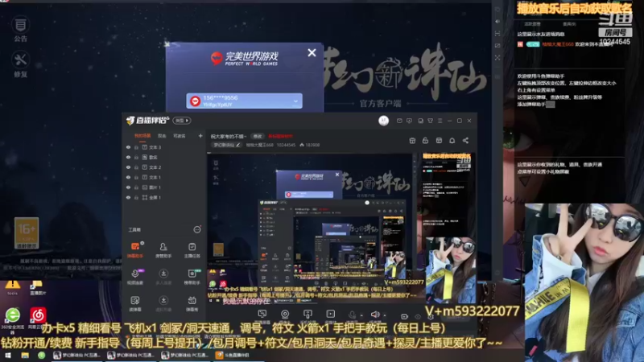Select the third scene tab before the plus button
This screenshot has width=644, height=362.
179,136
